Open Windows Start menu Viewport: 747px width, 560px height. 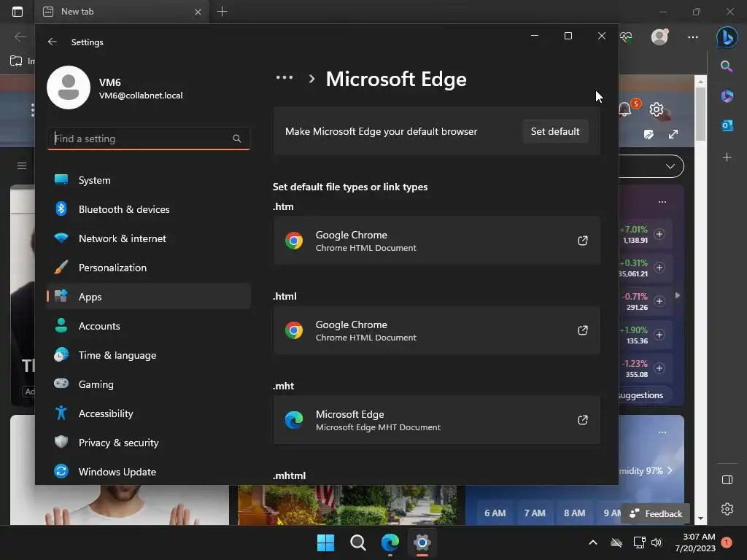click(326, 542)
